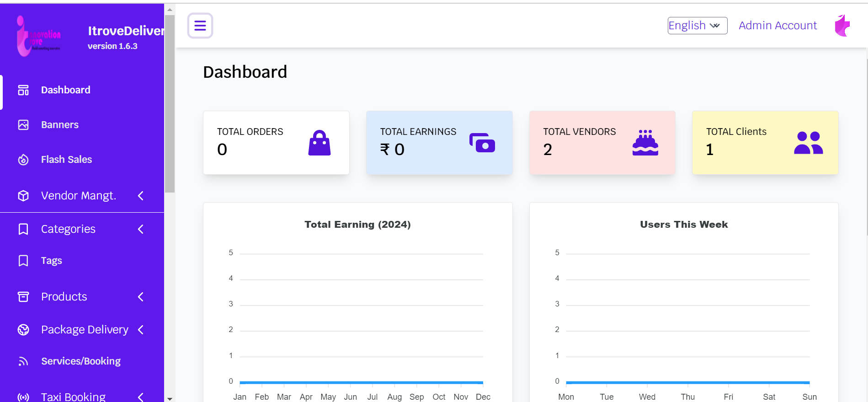Click the Package Delivery globe icon
The height and width of the screenshot is (402, 868).
[23, 330]
